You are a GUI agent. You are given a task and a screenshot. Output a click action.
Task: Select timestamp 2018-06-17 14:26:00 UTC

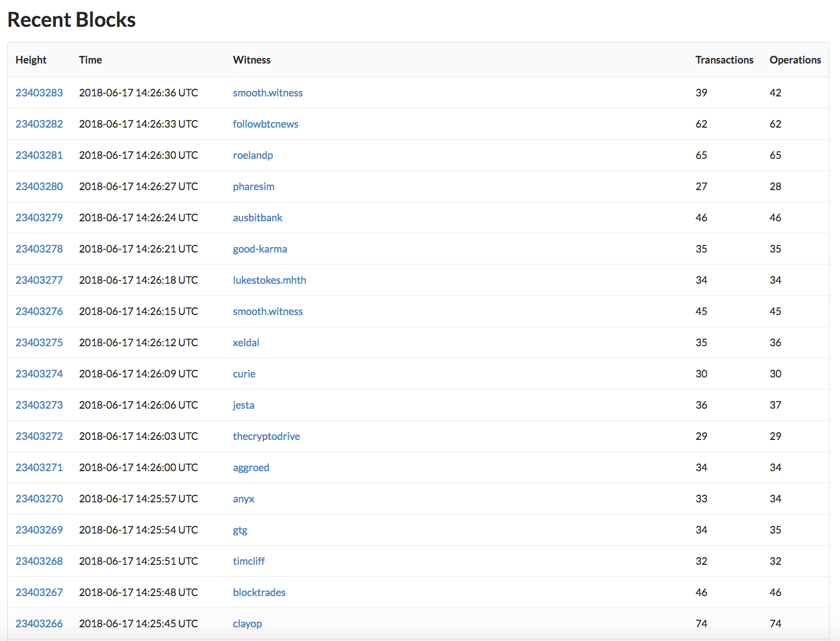(x=139, y=467)
